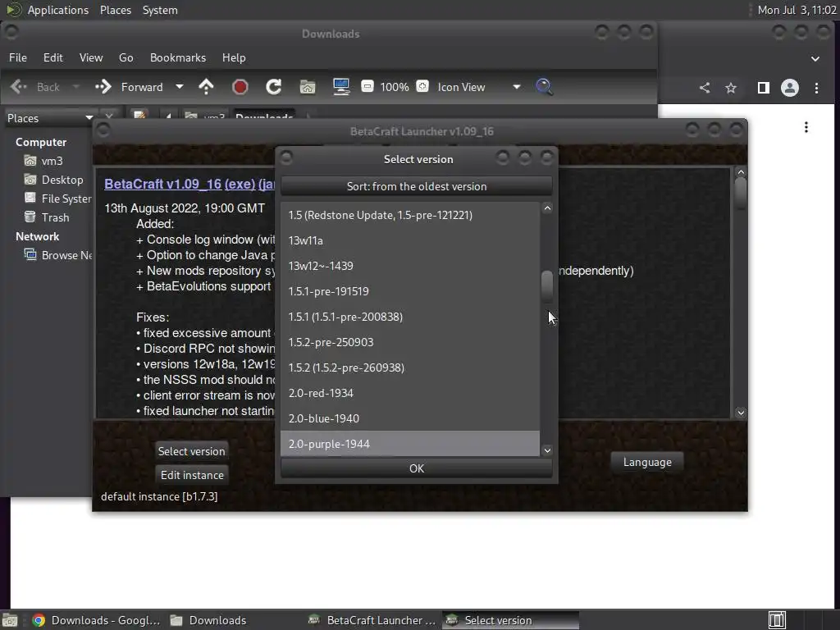This screenshot has height=630, width=840.
Task: Bookmark this page with the star icon
Action: [x=731, y=88]
